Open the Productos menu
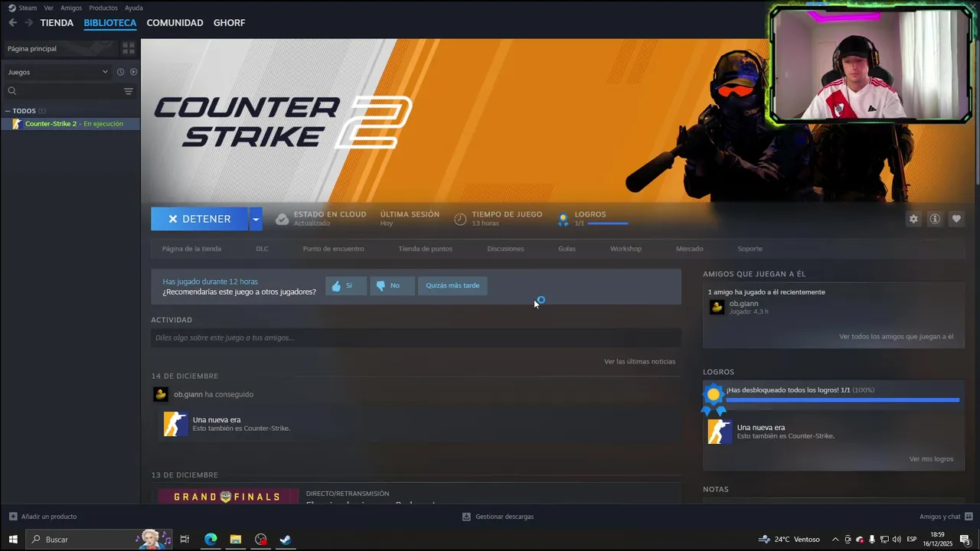 click(x=103, y=8)
